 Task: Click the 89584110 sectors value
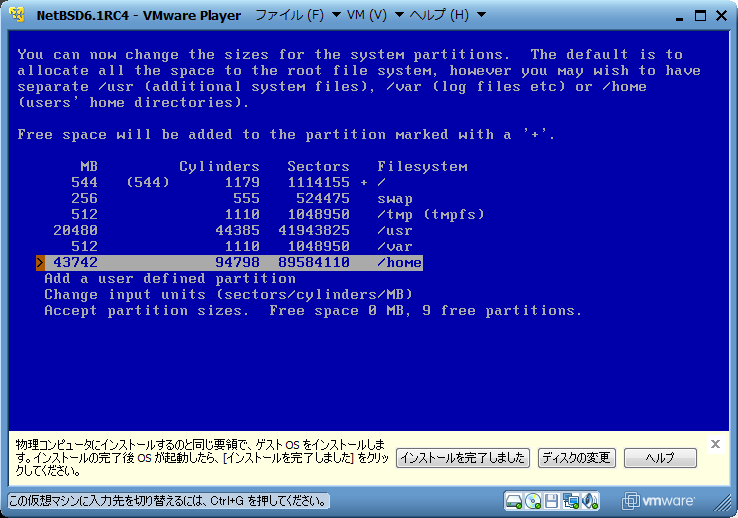tap(314, 263)
